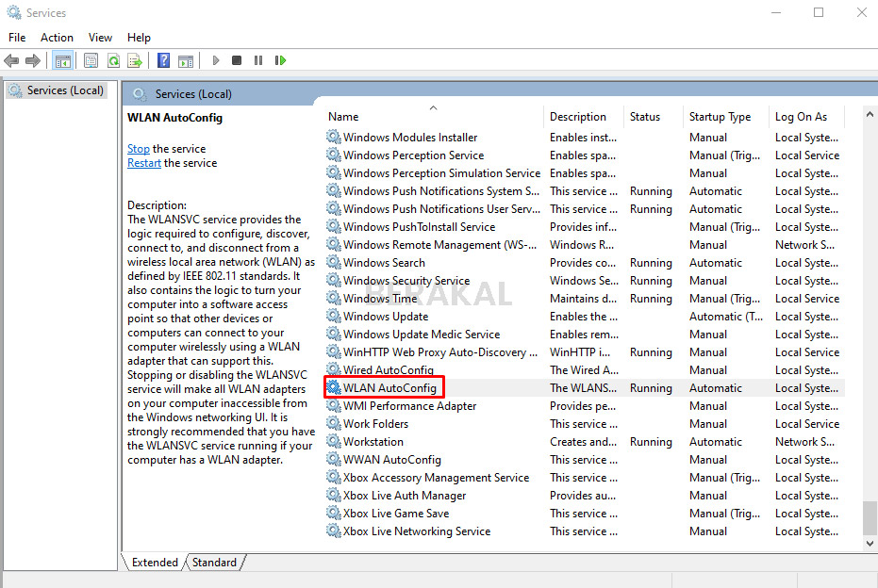The width and height of the screenshot is (878, 588).
Task: Refresh the services list
Action: [113, 59]
